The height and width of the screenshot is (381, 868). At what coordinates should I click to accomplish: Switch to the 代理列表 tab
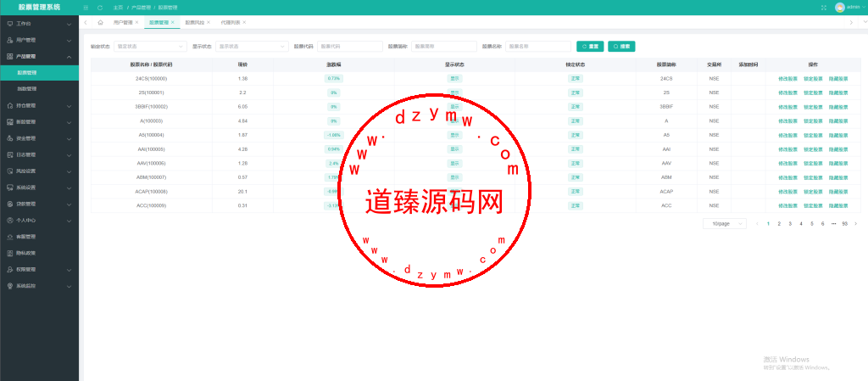(231, 22)
